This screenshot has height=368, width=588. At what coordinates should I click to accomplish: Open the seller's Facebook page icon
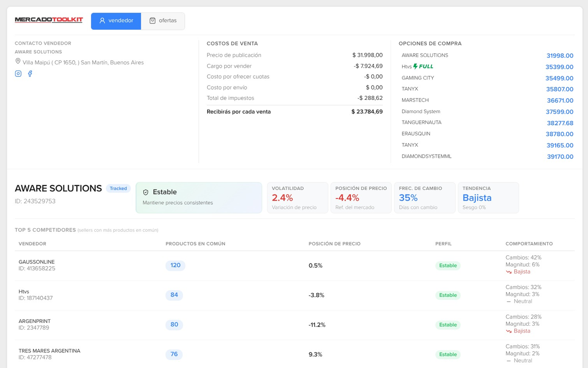pos(30,74)
